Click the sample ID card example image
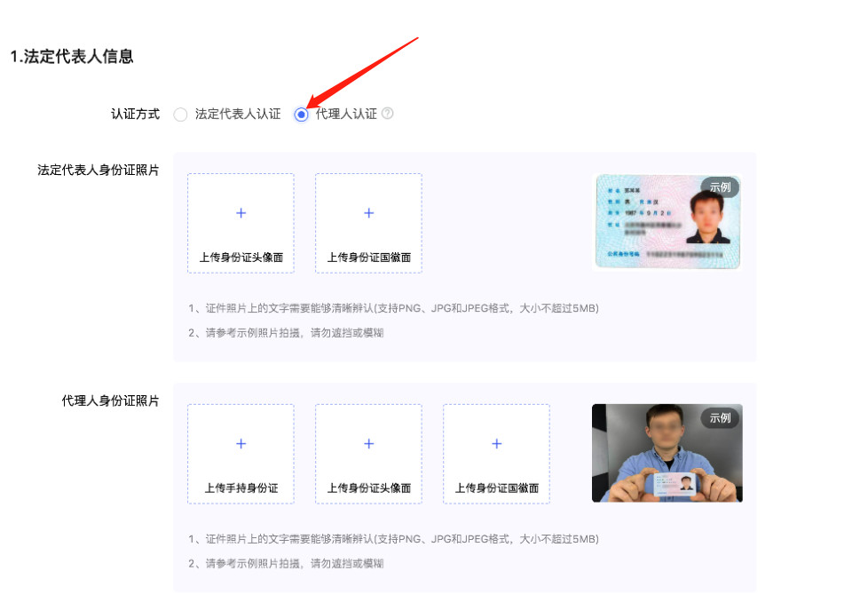Screen dimensions: 868x595 [x=667, y=223]
